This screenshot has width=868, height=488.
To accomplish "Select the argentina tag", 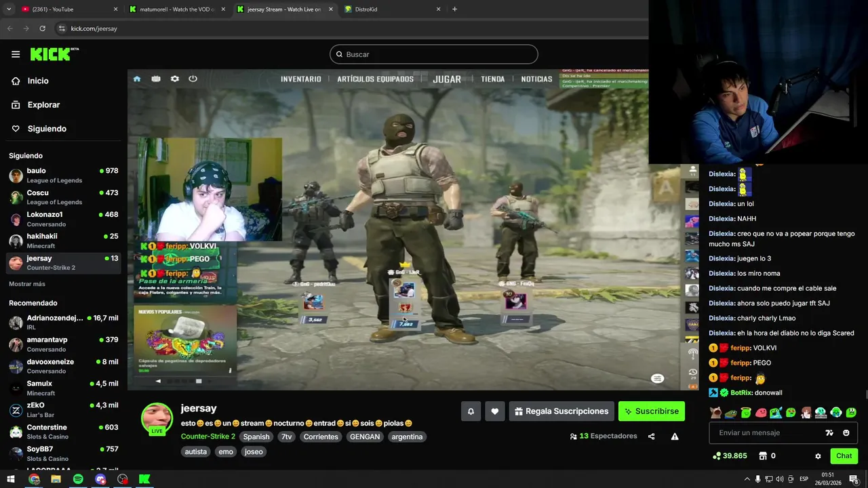I will [x=407, y=437].
